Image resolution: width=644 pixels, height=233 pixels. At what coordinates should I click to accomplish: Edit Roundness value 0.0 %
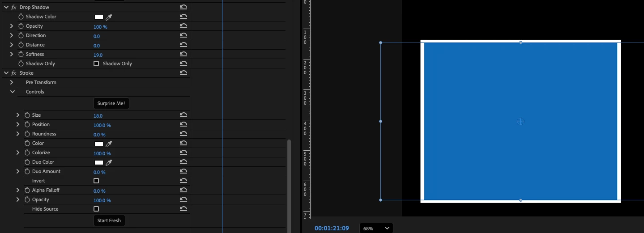(x=99, y=135)
